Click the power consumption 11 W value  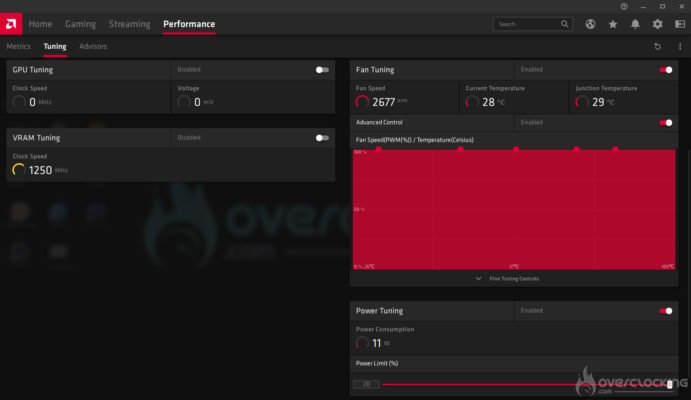pos(381,343)
